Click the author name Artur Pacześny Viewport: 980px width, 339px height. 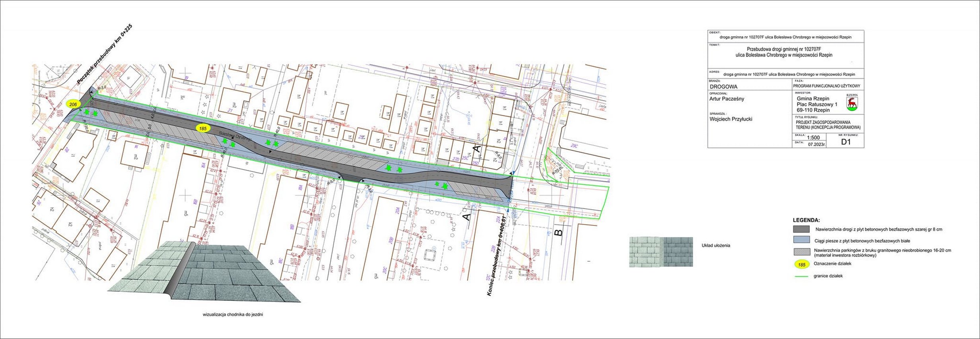point(727,99)
